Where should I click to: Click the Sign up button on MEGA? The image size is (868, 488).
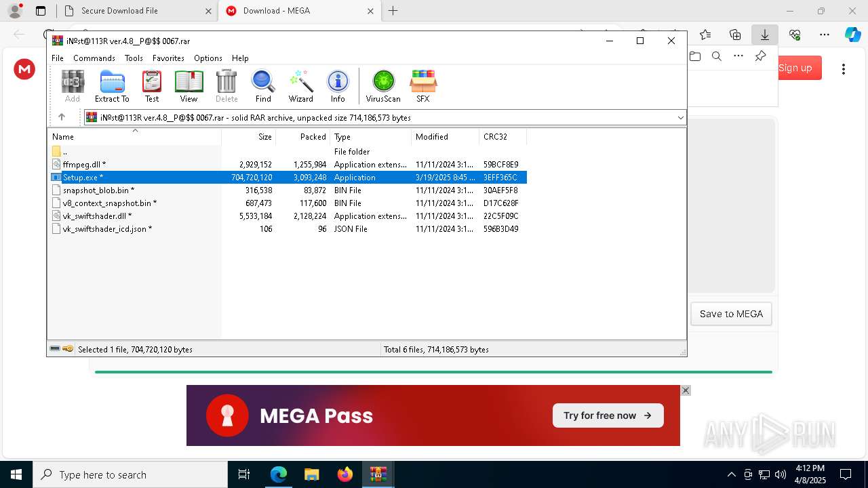800,68
